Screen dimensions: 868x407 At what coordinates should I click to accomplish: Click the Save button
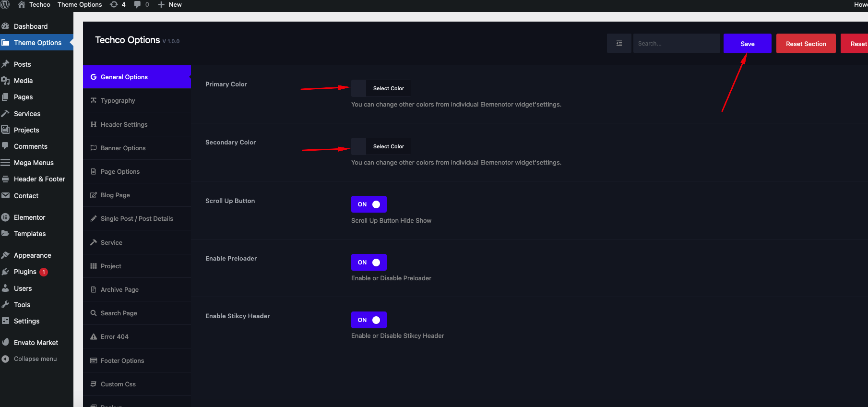click(x=747, y=44)
